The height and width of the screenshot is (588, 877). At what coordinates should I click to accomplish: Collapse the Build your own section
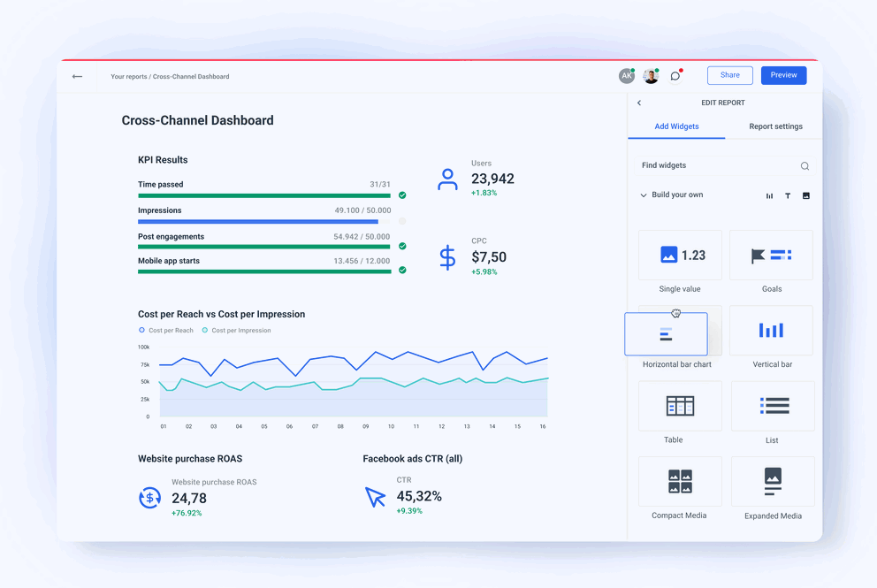tap(644, 195)
